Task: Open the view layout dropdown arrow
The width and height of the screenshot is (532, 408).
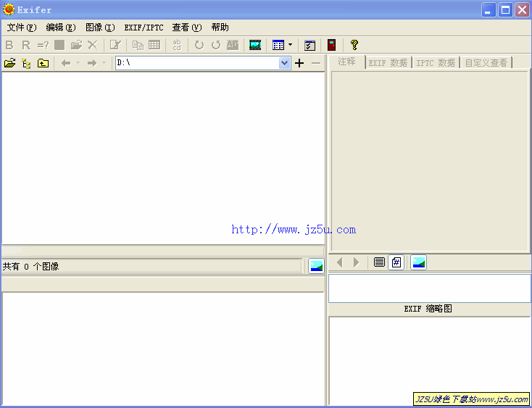Action: (290, 44)
